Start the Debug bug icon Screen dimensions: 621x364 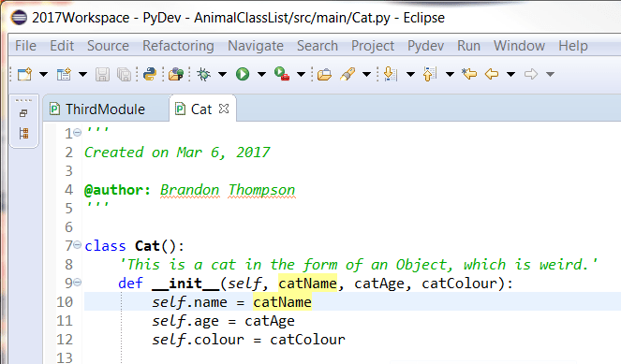[x=204, y=74]
